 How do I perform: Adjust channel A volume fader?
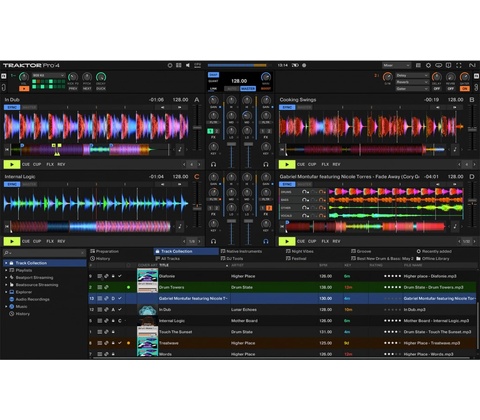pyautogui.click(x=231, y=144)
